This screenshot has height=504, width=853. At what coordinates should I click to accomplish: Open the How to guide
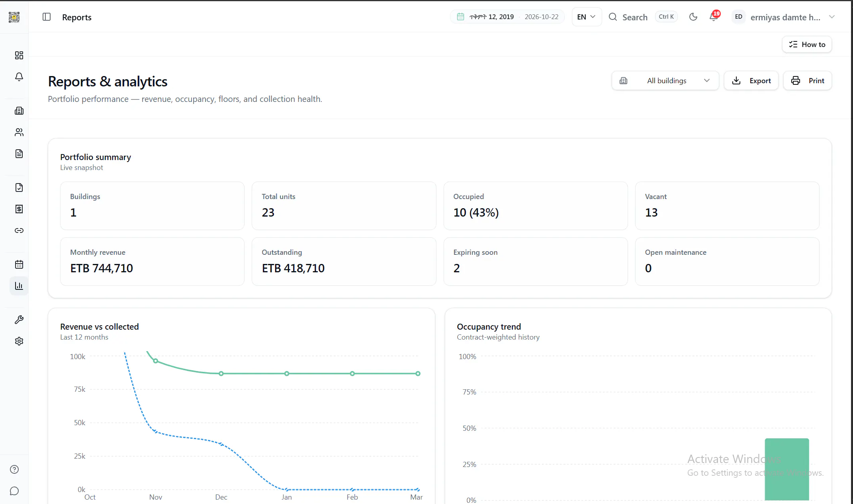(x=807, y=44)
